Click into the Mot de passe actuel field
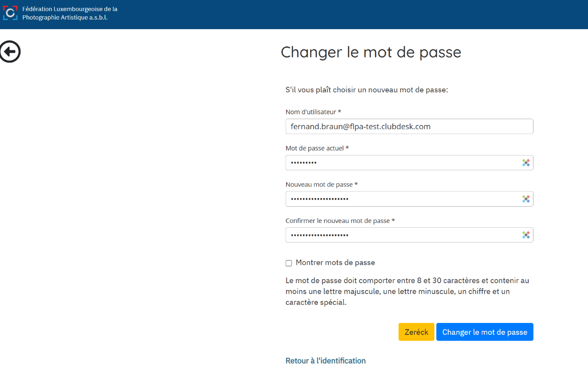 click(402, 163)
